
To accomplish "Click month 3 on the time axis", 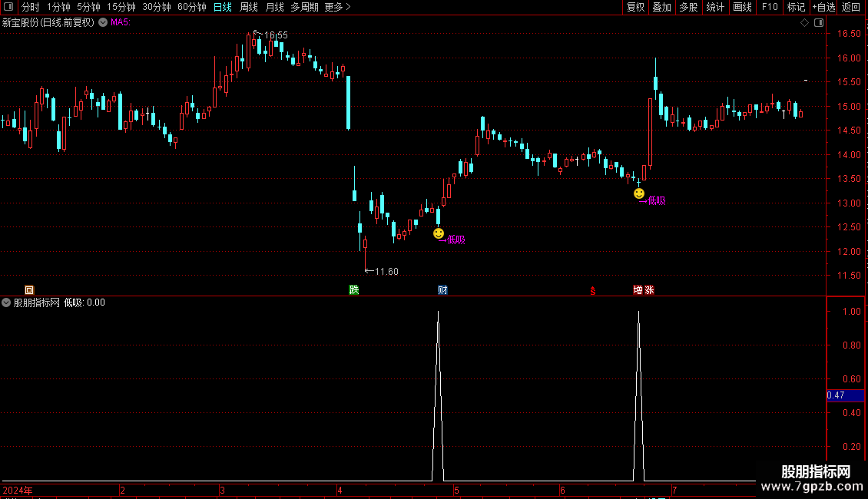I will [222, 491].
